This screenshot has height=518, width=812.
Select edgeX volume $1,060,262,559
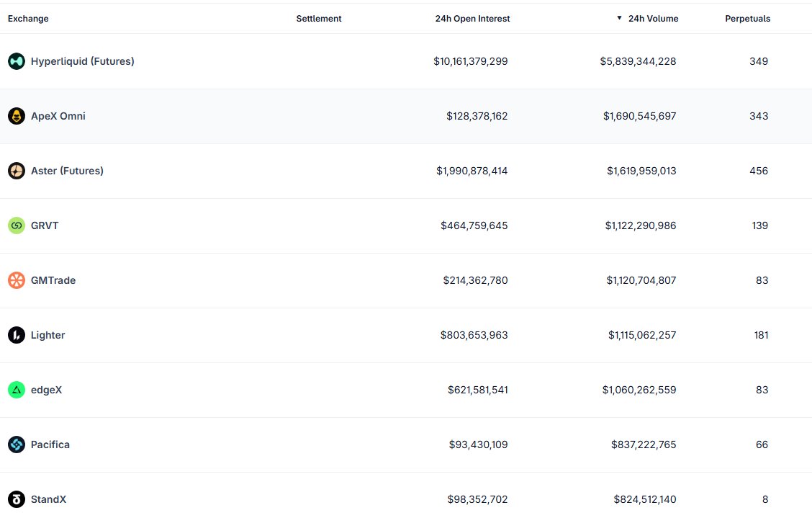[x=639, y=390]
